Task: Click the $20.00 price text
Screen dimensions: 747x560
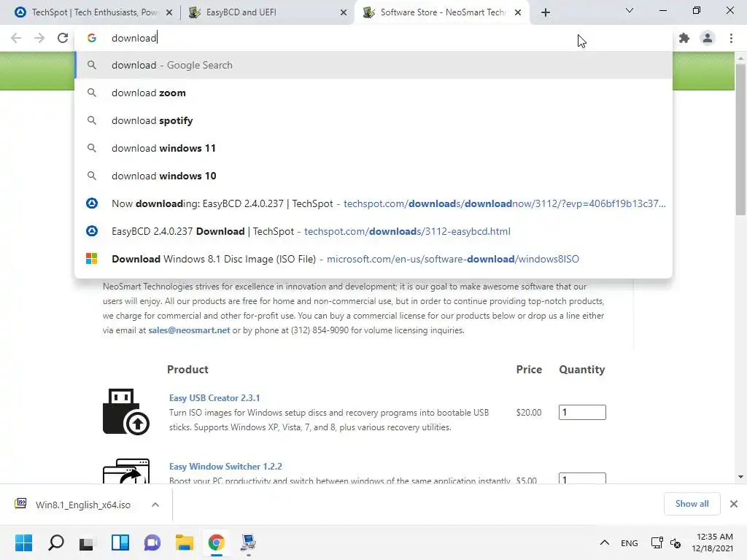Action: click(529, 413)
